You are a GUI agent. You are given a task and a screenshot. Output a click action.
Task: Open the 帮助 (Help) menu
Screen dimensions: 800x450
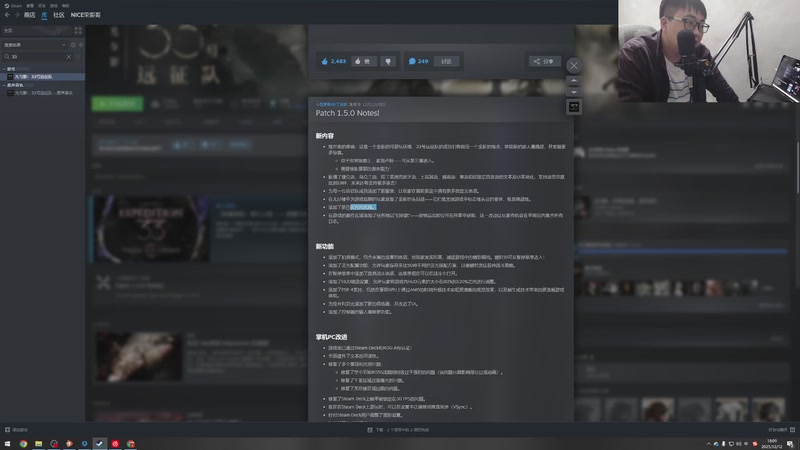65,6
